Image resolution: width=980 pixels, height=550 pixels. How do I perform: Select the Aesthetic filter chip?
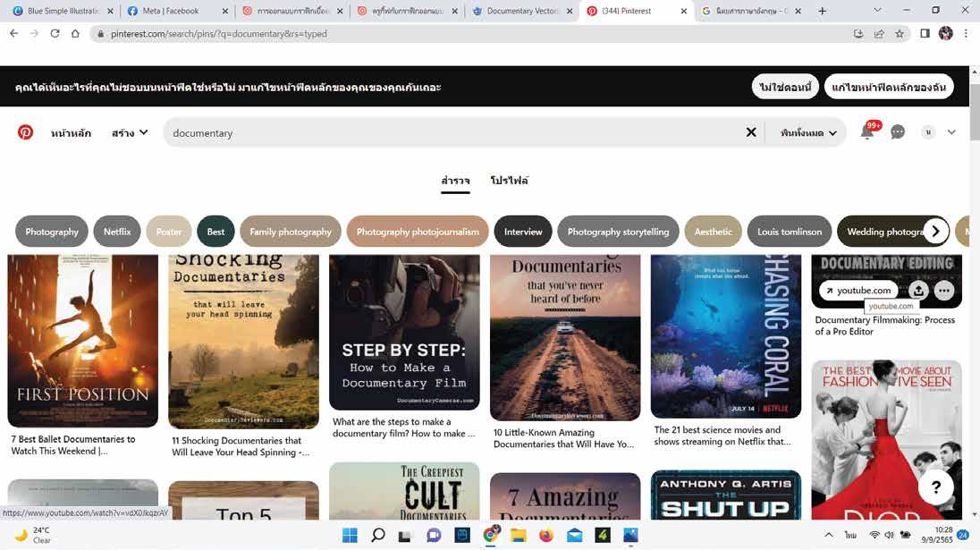point(714,232)
